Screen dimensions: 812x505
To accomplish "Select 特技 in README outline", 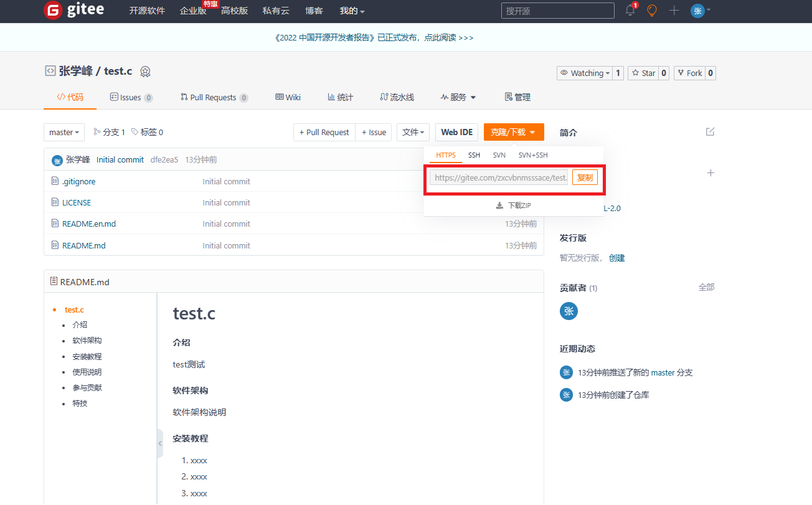I will 80,404.
